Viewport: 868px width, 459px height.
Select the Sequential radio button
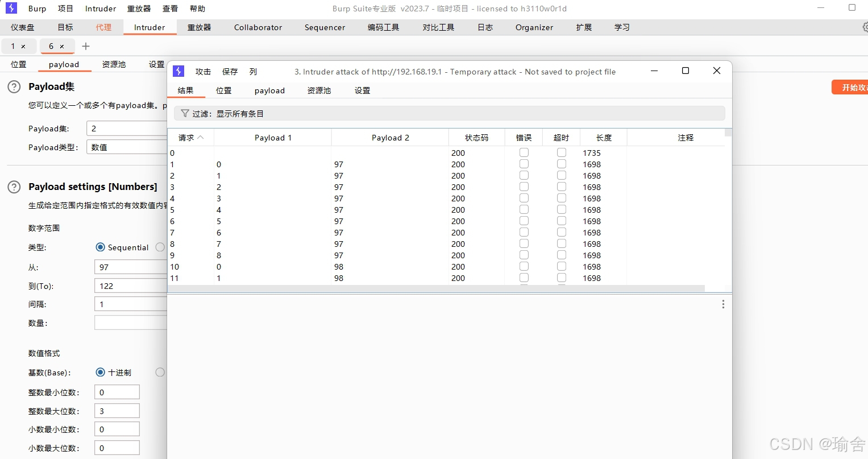101,247
